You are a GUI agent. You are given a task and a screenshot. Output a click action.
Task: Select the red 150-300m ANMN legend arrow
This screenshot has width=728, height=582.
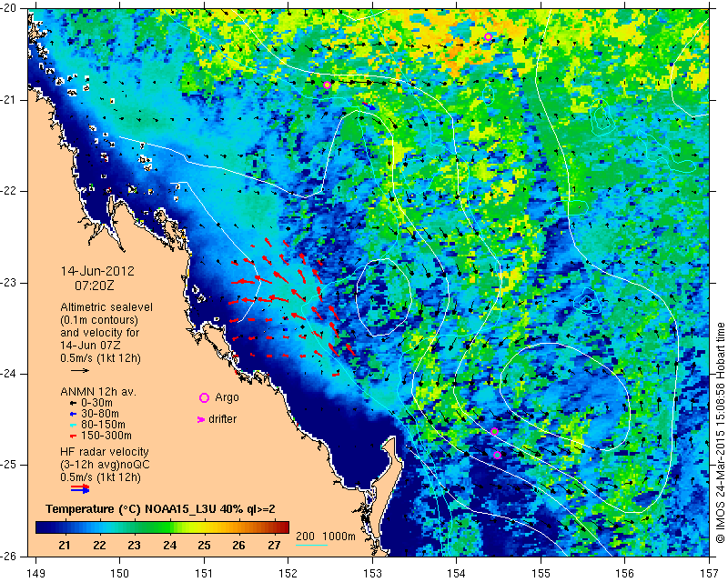pyautogui.click(x=73, y=436)
